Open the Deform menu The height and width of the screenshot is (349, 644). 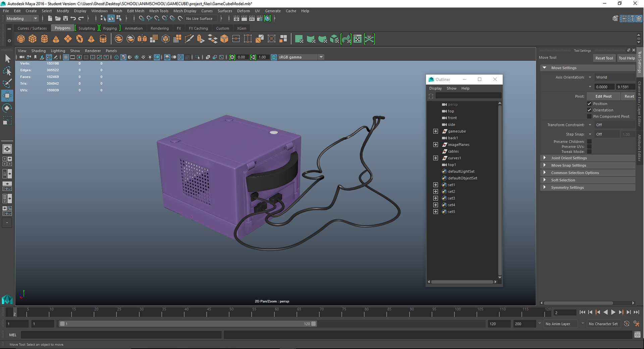tap(243, 11)
